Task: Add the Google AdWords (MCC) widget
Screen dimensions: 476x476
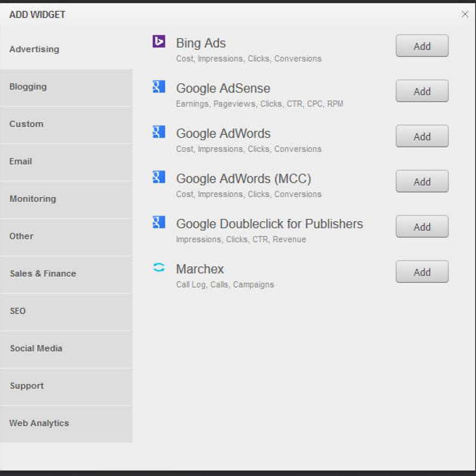Action: pos(422,182)
